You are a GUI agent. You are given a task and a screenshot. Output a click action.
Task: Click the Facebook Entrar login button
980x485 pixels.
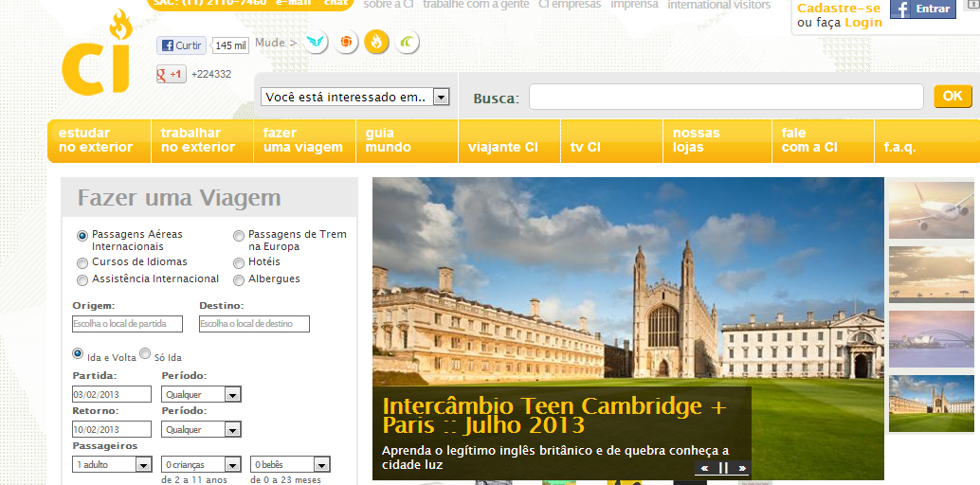923,9
